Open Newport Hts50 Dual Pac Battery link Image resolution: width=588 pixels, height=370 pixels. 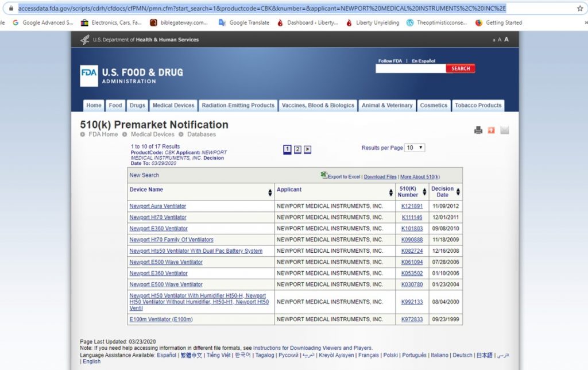(196, 251)
